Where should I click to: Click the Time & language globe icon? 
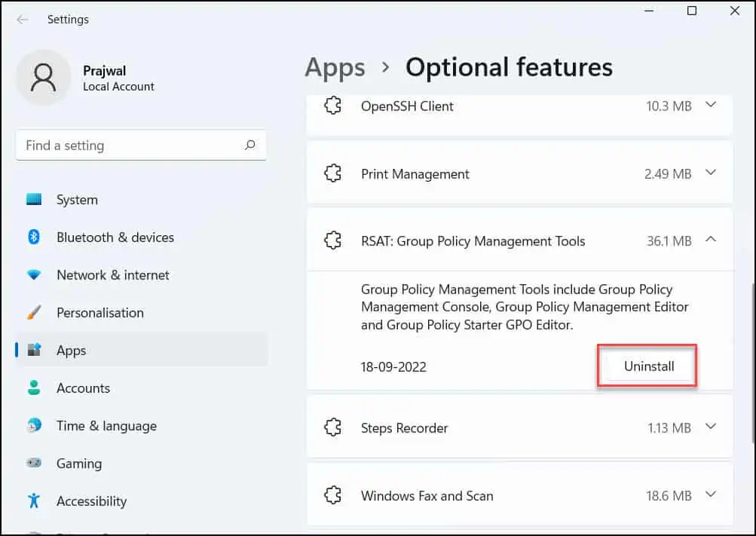(34, 425)
